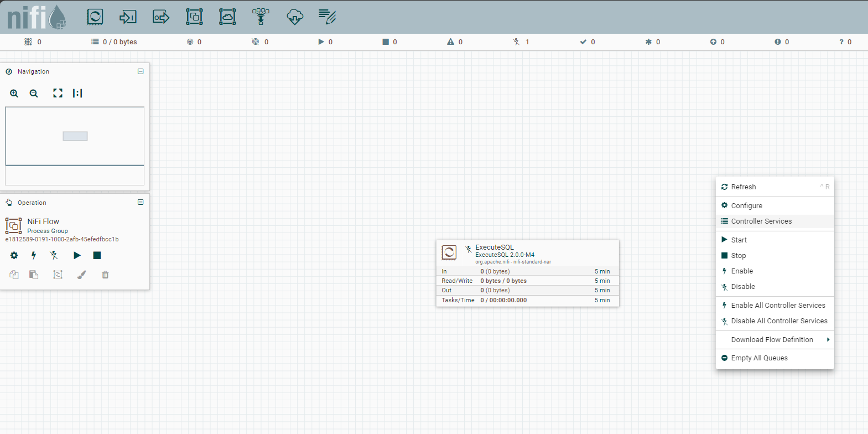Viewport: 868px width, 434px height.
Task: Click the Output Port toolbar icon
Action: tap(161, 17)
